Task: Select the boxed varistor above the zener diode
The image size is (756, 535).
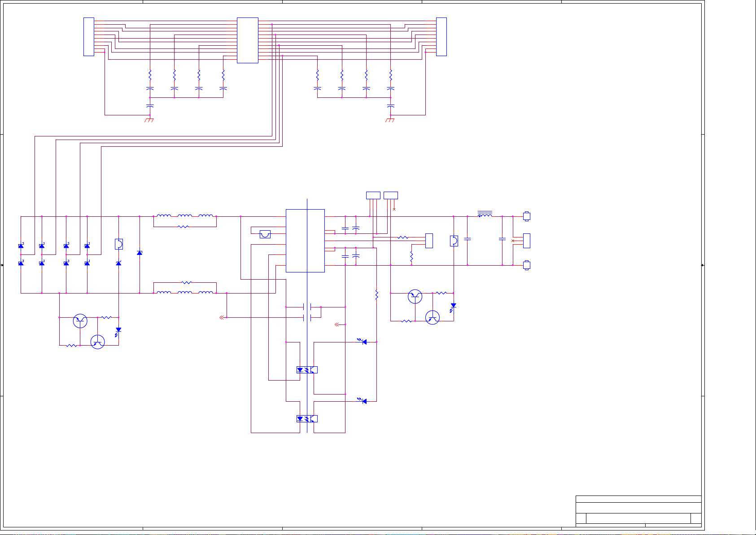Action: 119,244
